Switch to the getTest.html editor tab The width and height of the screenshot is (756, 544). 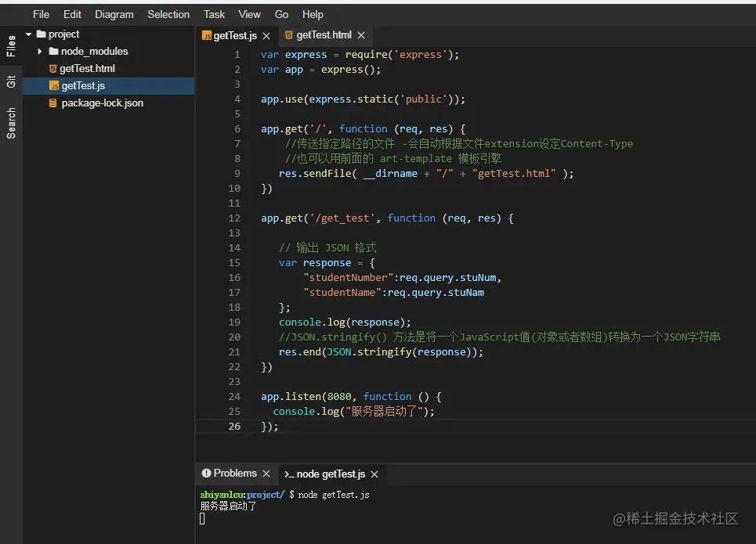[324, 35]
